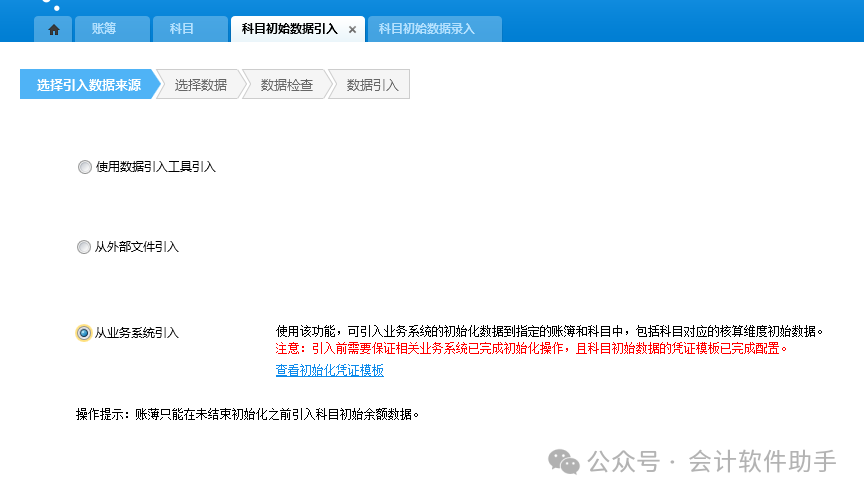Switch to the 账簿 tab

pyautogui.click(x=104, y=29)
